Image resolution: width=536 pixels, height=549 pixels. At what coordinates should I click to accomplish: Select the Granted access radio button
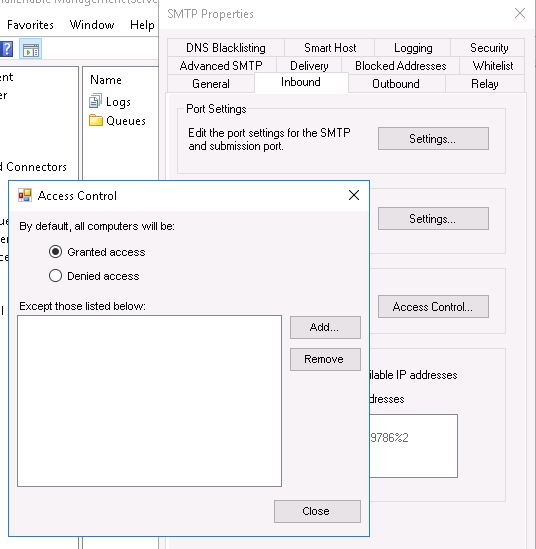click(x=55, y=252)
